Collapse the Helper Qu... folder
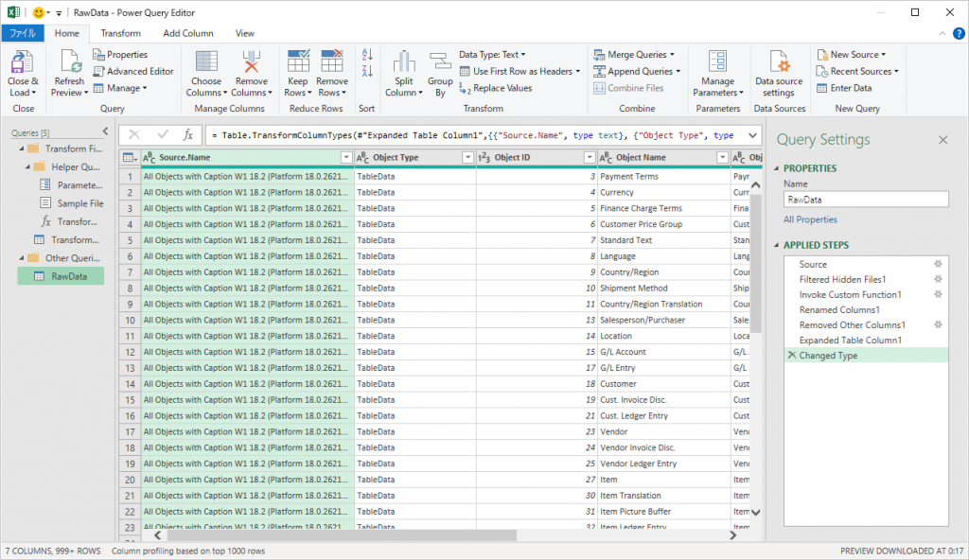 27,166
